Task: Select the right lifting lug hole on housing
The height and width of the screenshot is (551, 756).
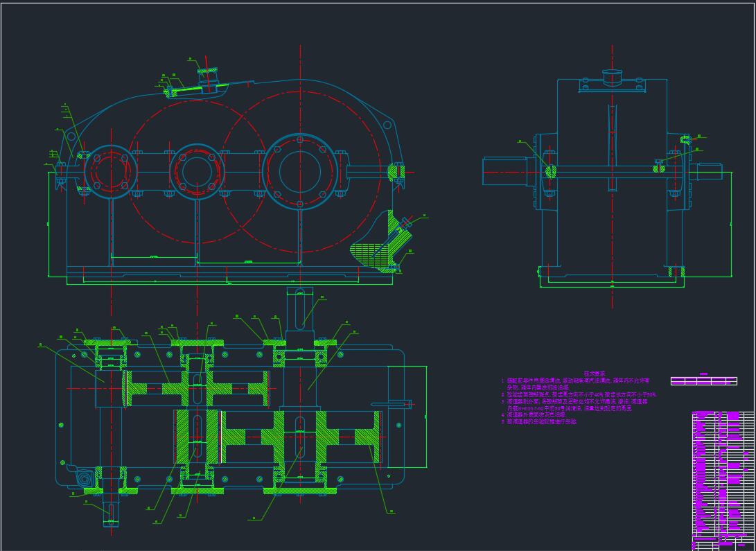Action: point(388,125)
